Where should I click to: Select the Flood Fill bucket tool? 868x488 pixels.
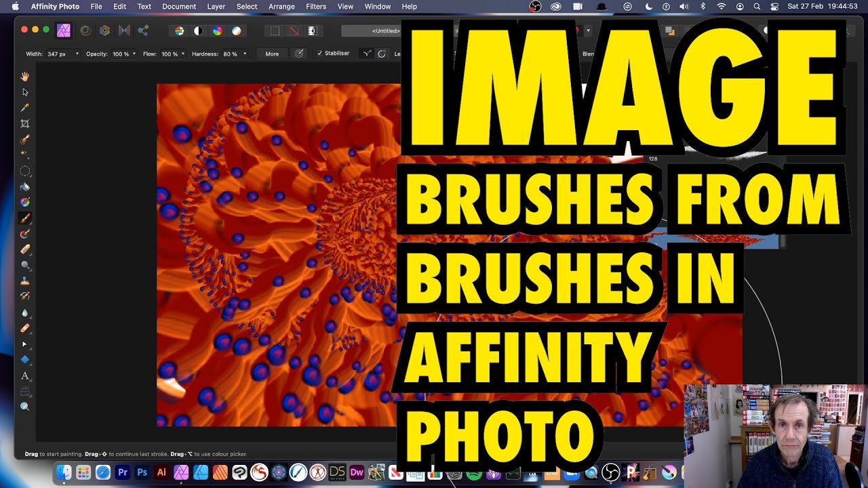[25, 186]
